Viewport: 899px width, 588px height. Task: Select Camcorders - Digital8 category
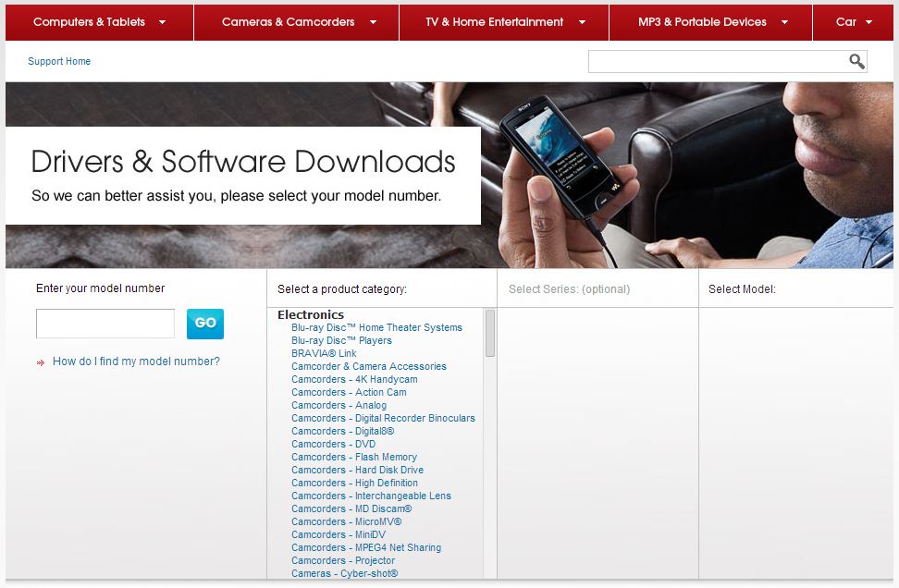[x=343, y=431]
